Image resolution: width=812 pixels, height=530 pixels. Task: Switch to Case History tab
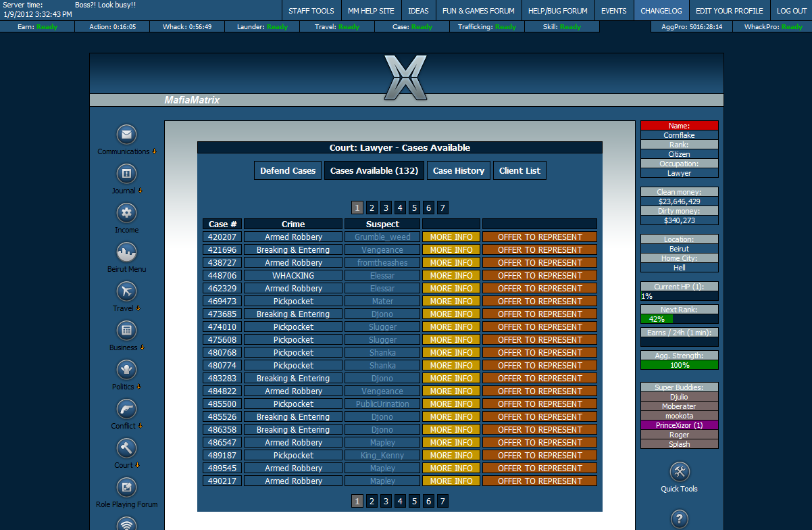coord(459,170)
